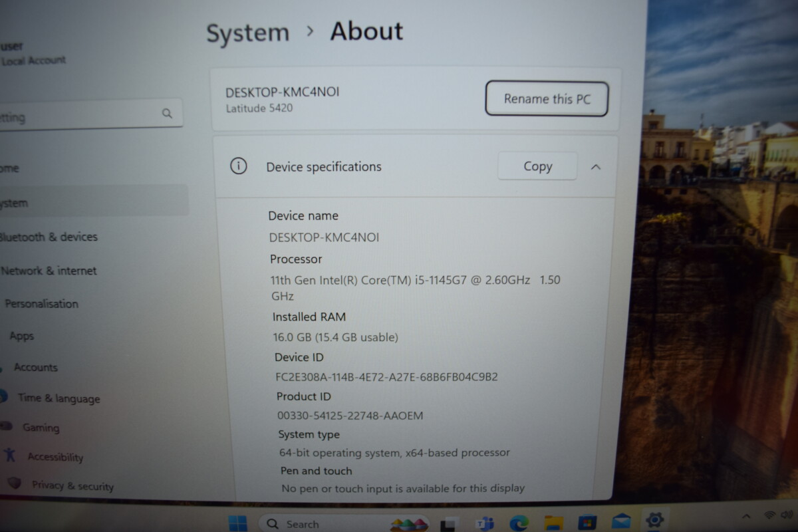The height and width of the screenshot is (532, 798).
Task: Open the Accessibility settings label
Action: [55, 457]
